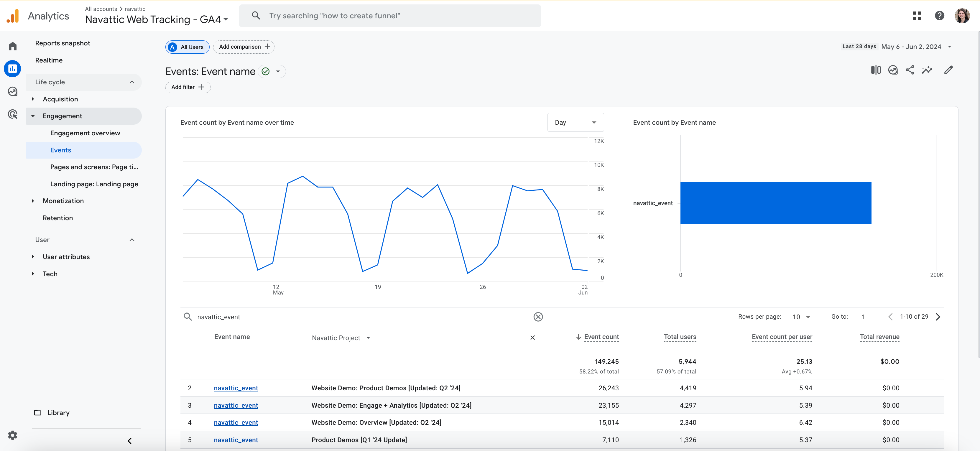Open navattic_event link in row 5
Screen dimensions: 980x451
(236, 440)
